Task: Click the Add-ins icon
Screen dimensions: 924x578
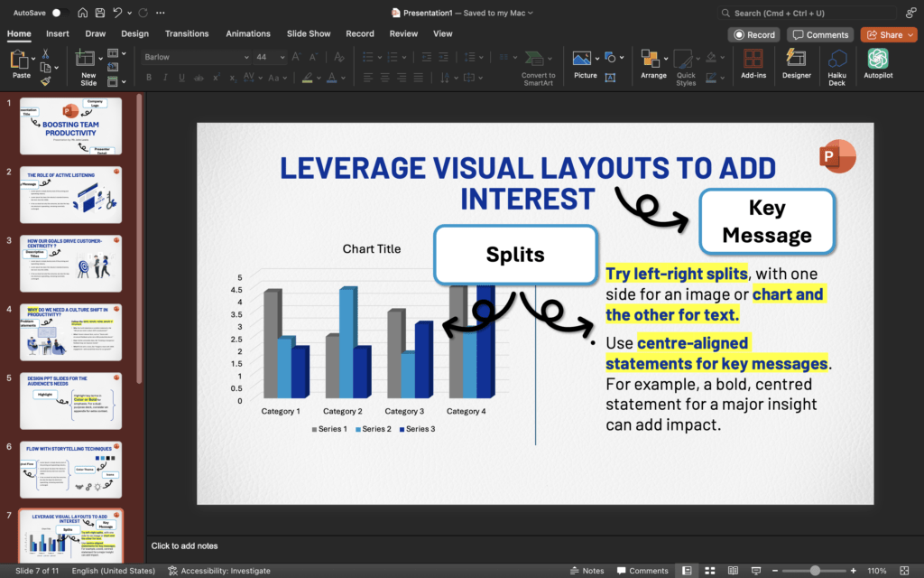Action: pyautogui.click(x=753, y=64)
